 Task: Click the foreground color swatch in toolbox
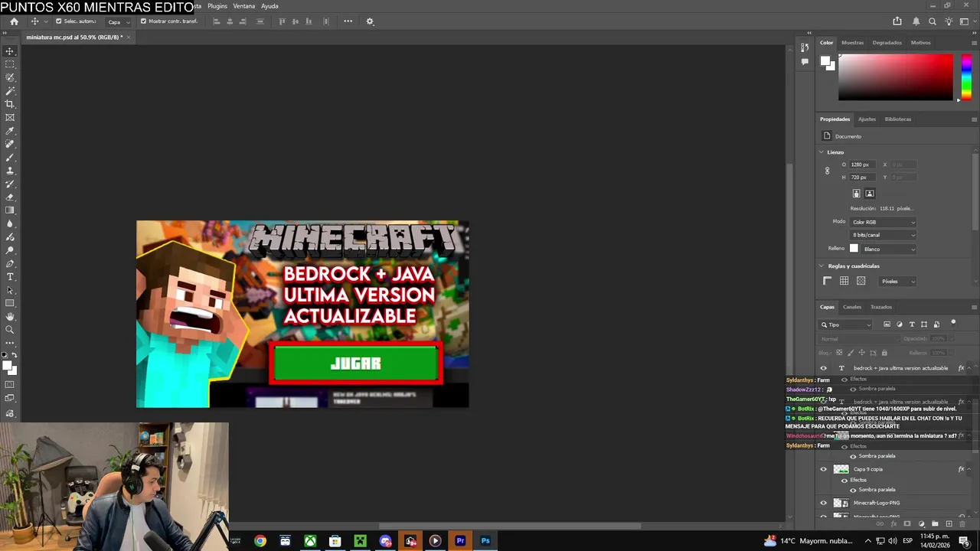tap(8, 367)
